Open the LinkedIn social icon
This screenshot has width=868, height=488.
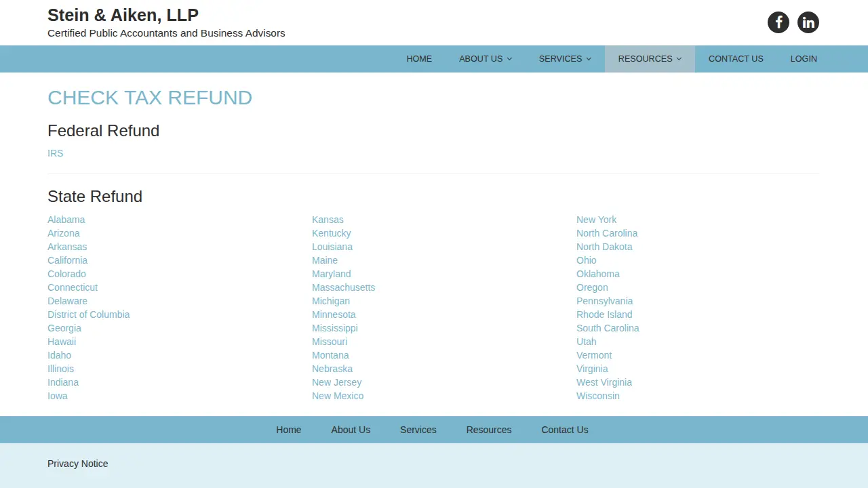(x=808, y=22)
